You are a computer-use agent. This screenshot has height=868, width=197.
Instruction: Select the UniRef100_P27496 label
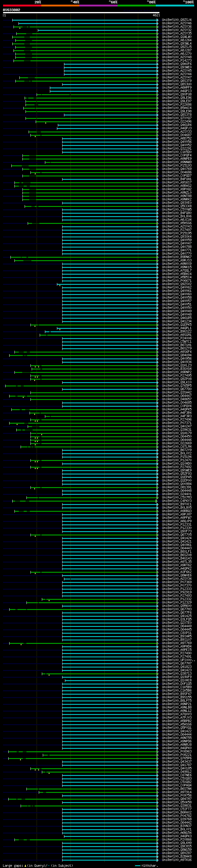click(177, 419)
